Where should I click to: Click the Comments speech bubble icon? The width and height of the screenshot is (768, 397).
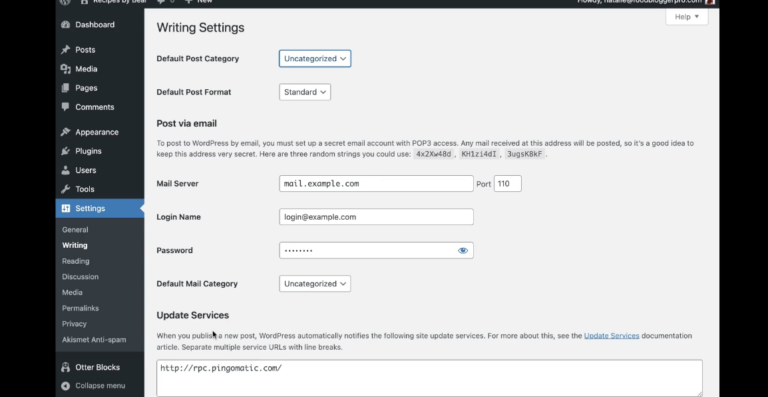tap(66, 107)
